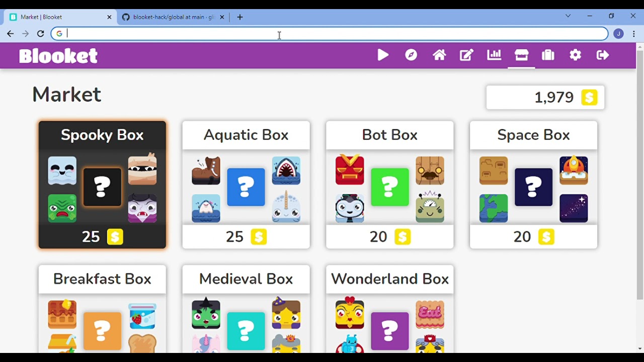Click the scrollbar down arrow
The height and width of the screenshot is (362, 644).
640,348
